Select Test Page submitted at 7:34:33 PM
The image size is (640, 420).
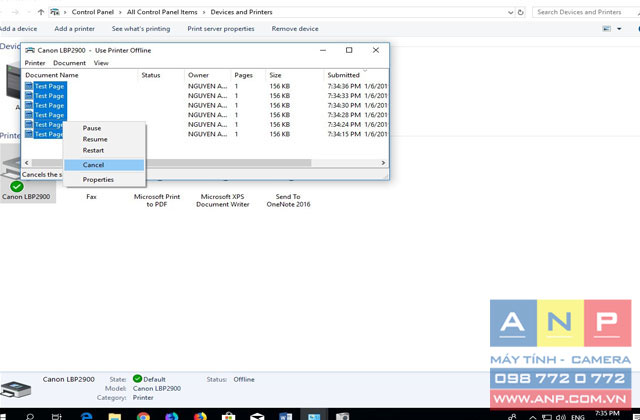click(x=206, y=96)
